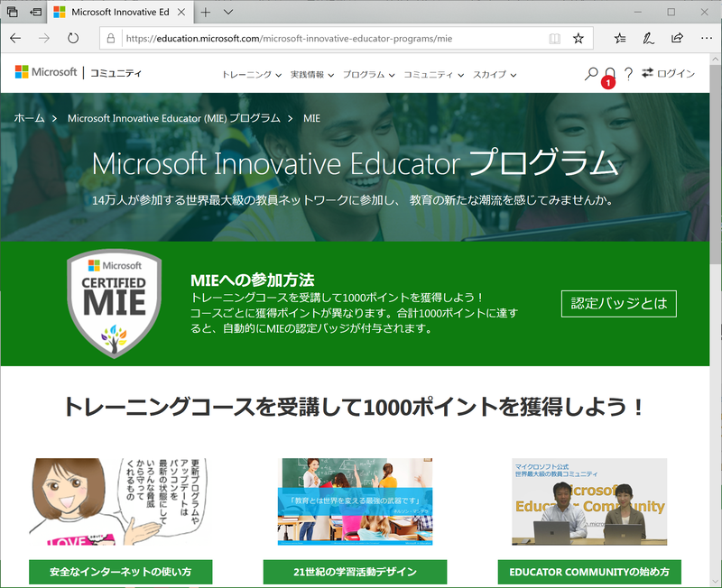
Task: Open notifications via the bell icon
Action: (x=610, y=74)
